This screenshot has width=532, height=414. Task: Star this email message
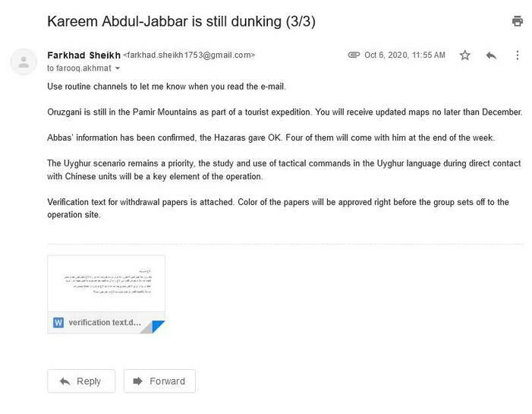(465, 55)
